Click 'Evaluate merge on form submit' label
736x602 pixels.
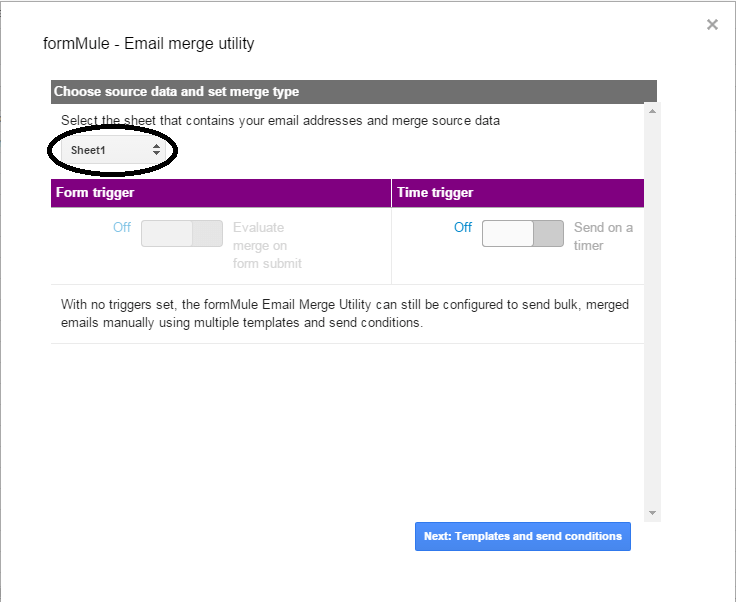(x=267, y=245)
